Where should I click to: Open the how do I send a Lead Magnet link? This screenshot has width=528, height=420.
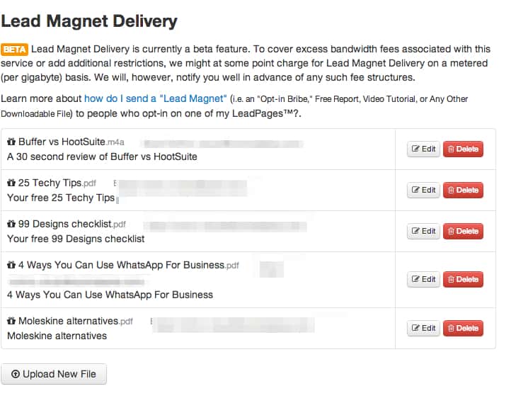[155, 98]
